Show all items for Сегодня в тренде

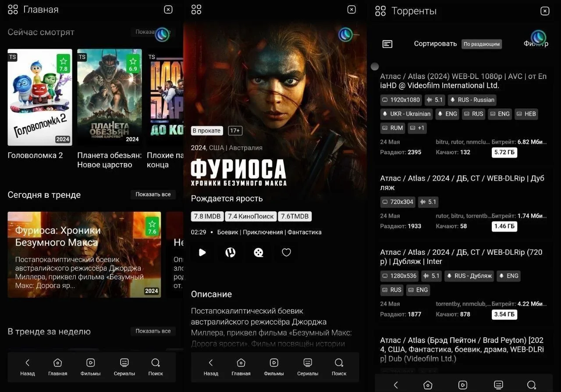[x=153, y=194]
